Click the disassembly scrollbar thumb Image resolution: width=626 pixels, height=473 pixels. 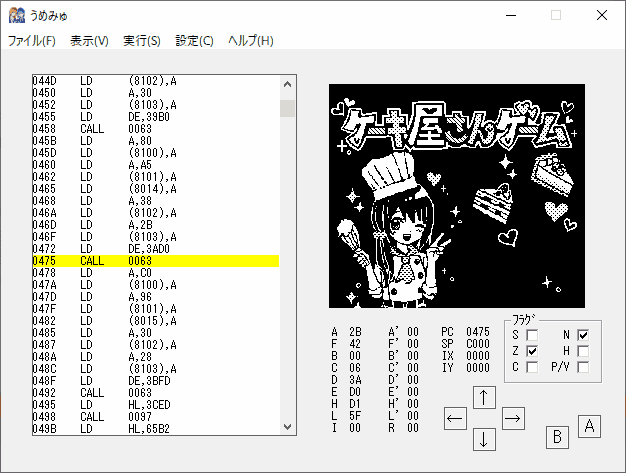point(287,108)
